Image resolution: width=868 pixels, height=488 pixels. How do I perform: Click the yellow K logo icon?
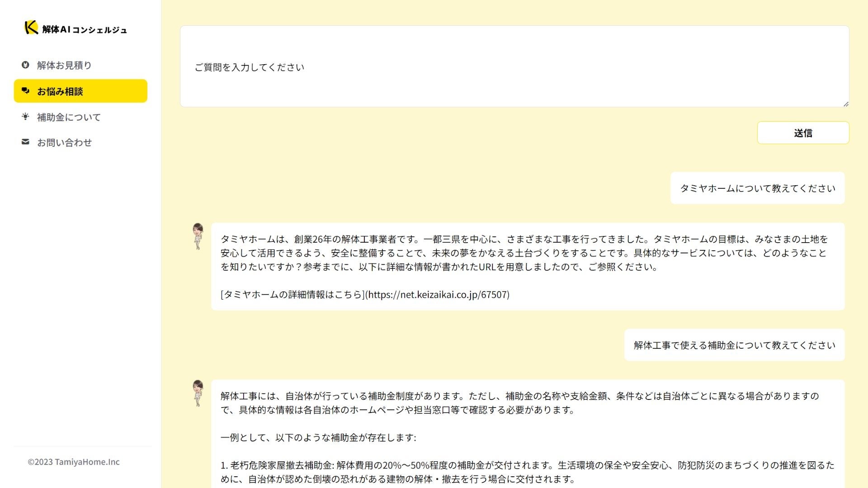click(x=31, y=28)
